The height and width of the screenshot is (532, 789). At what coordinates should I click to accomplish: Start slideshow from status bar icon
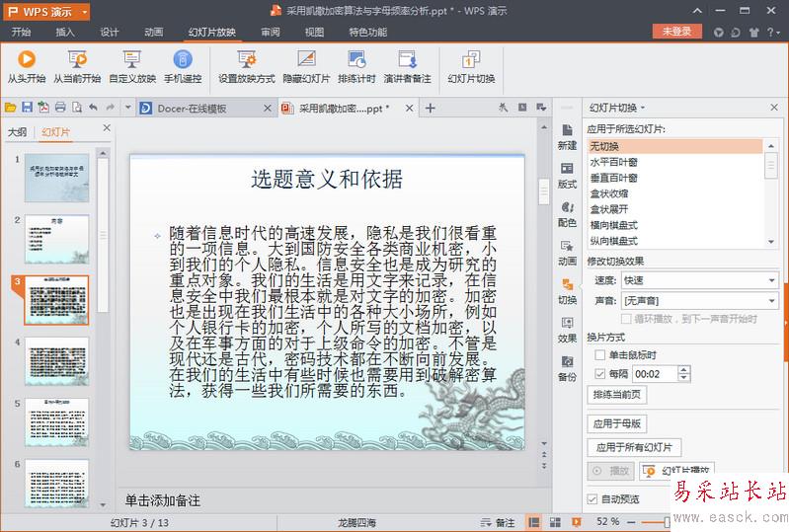576,522
